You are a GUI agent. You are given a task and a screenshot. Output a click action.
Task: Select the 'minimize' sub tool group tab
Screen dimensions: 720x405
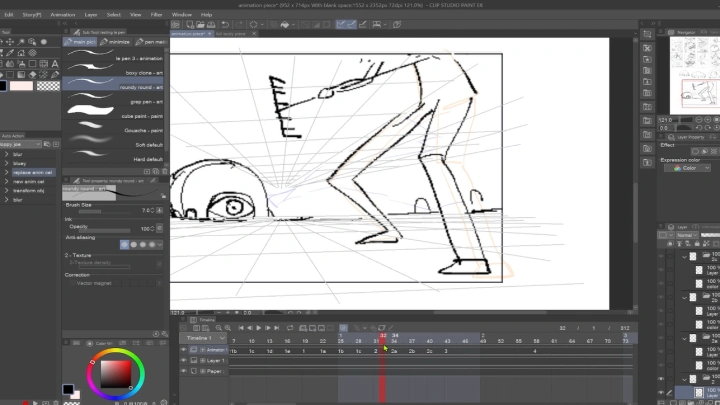[x=115, y=42]
